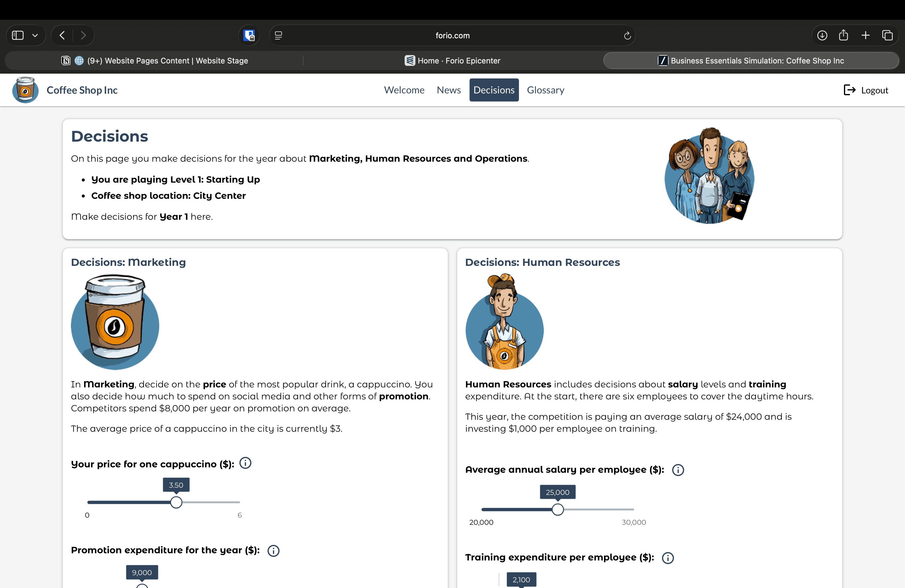Image resolution: width=905 pixels, height=588 pixels.
Task: Click the forio.com address bar
Action: [x=452, y=35]
